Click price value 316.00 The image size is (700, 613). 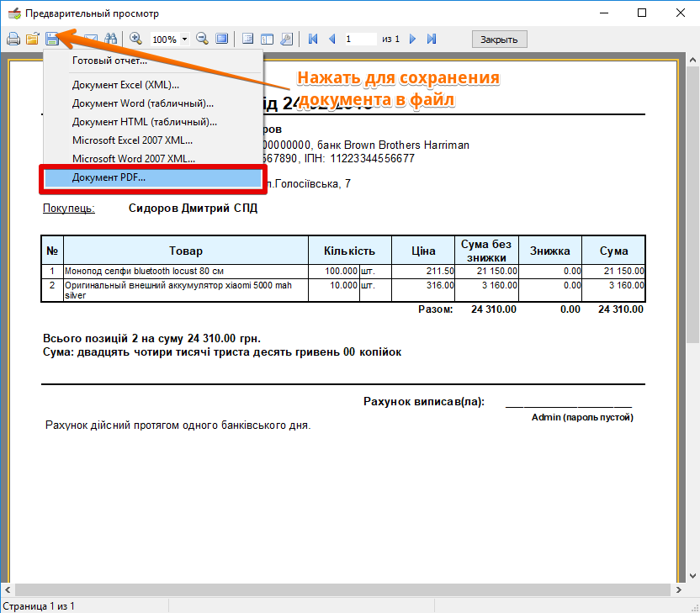[440, 285]
